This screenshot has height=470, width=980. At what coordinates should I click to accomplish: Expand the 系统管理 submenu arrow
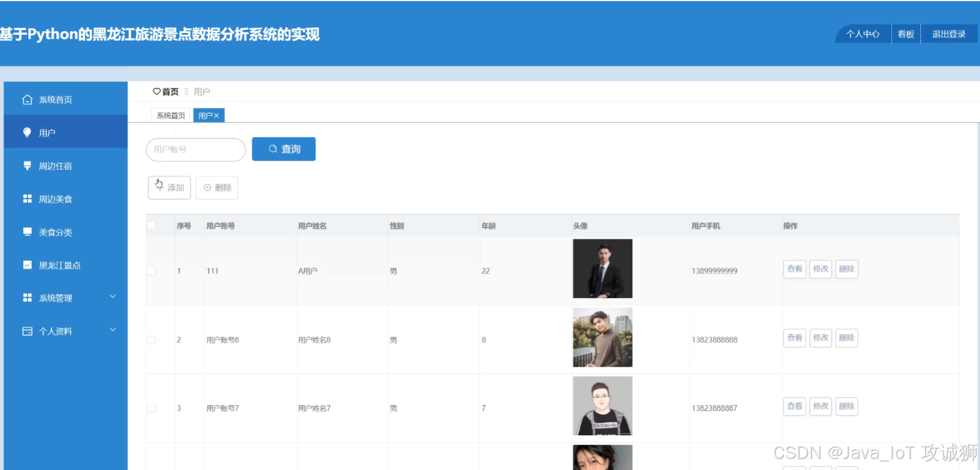[113, 297]
